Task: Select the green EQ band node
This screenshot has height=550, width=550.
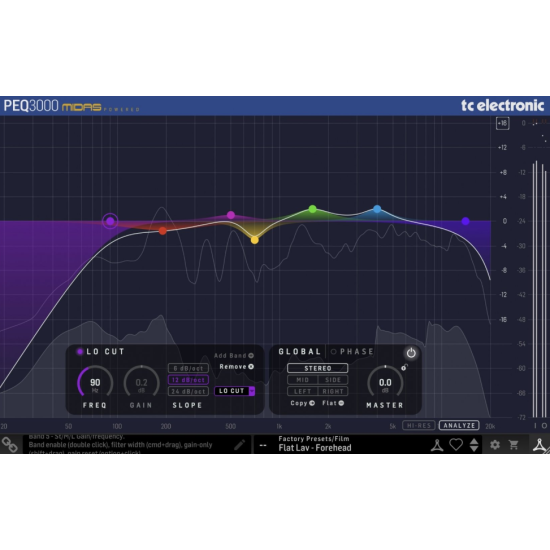Action: [x=312, y=209]
